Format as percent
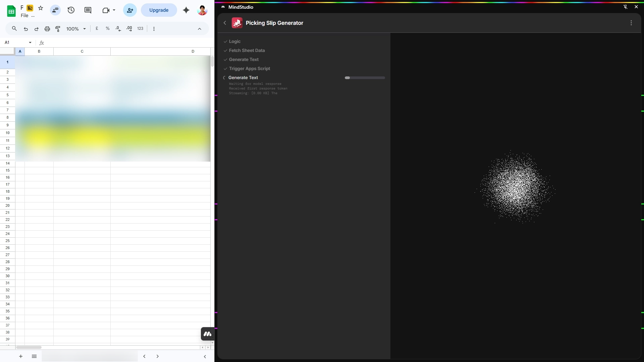This screenshot has height=362, width=644. 108,29
